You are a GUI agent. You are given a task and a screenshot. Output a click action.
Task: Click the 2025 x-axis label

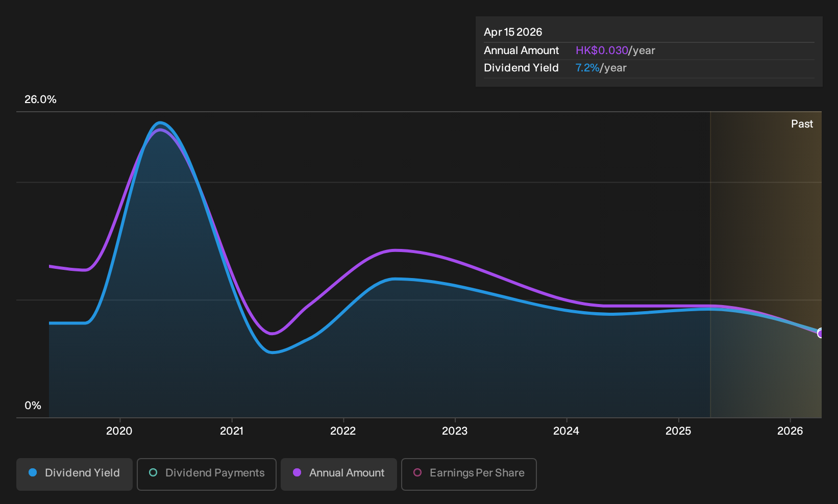point(678,431)
